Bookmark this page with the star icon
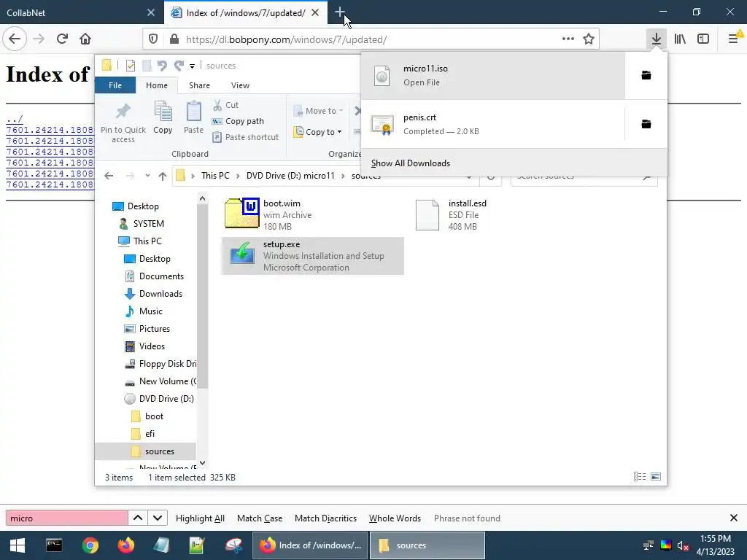This screenshot has width=747, height=560. (x=589, y=39)
